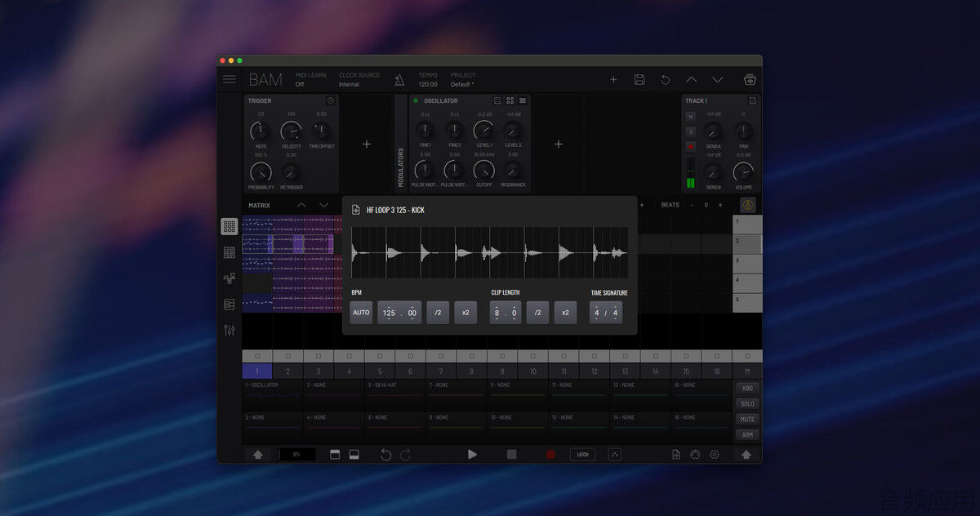Solo Track 1 with the S button
Viewport: 980px width, 516px height.
[691, 131]
